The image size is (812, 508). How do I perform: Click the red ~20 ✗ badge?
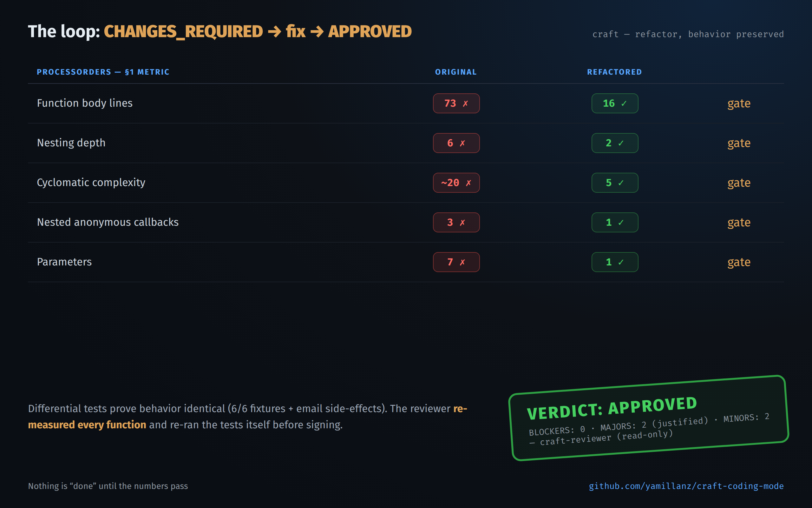tap(456, 183)
